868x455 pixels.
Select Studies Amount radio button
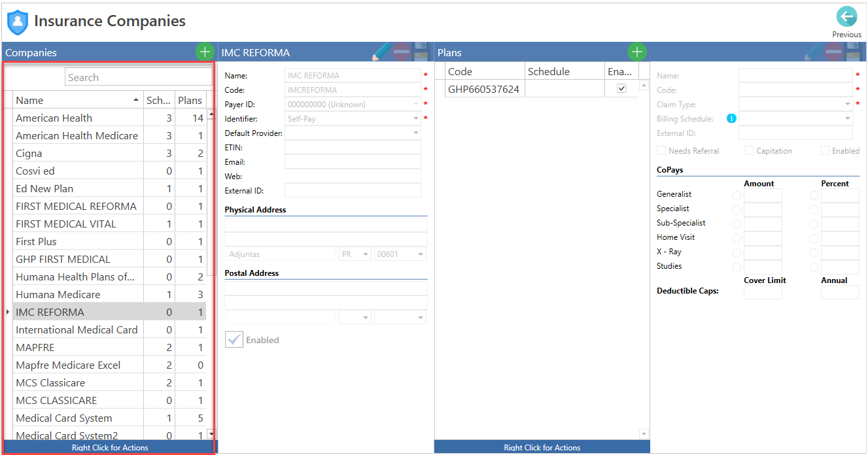737,267
